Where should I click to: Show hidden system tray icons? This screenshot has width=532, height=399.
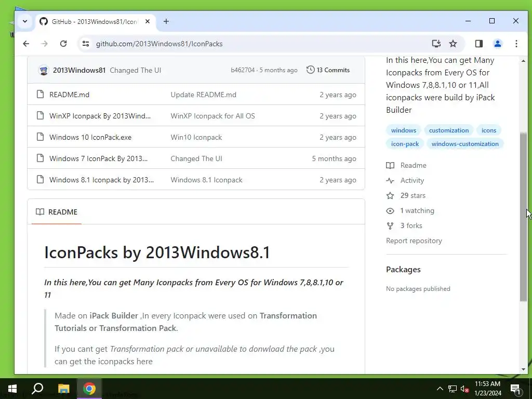click(440, 389)
